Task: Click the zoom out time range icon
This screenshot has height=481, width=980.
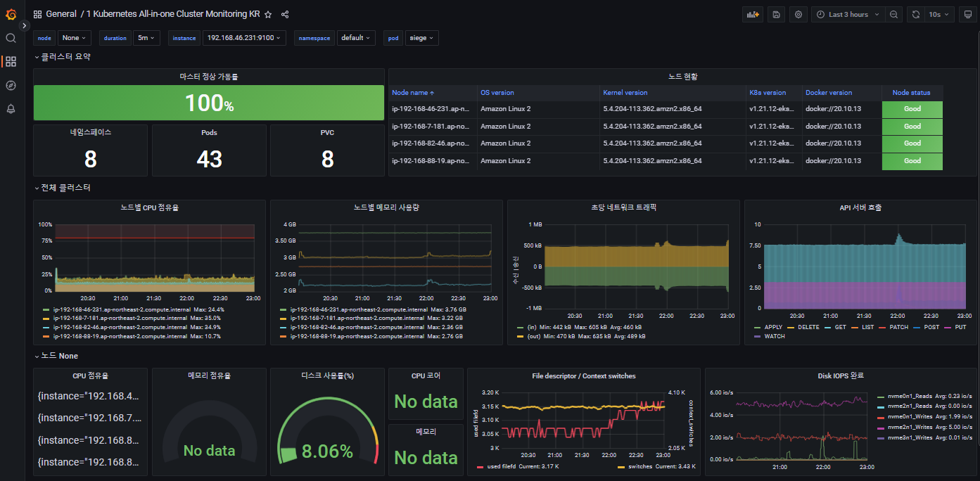Action: 893,14
